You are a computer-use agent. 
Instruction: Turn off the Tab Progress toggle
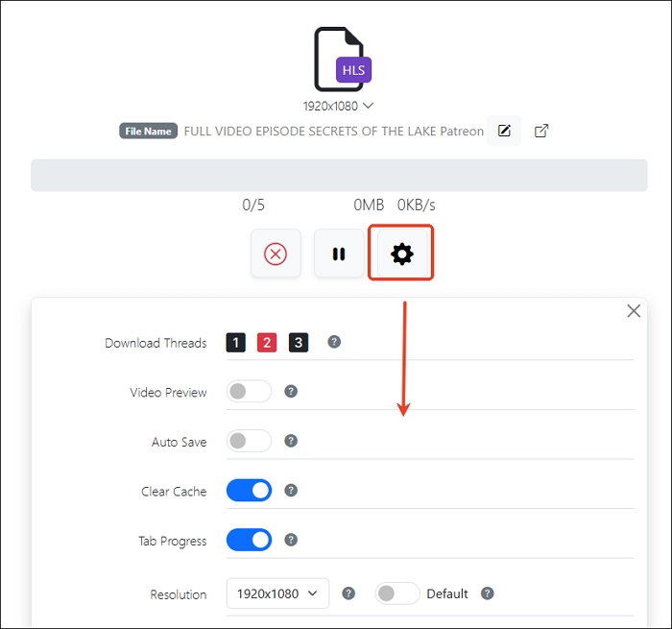249,541
